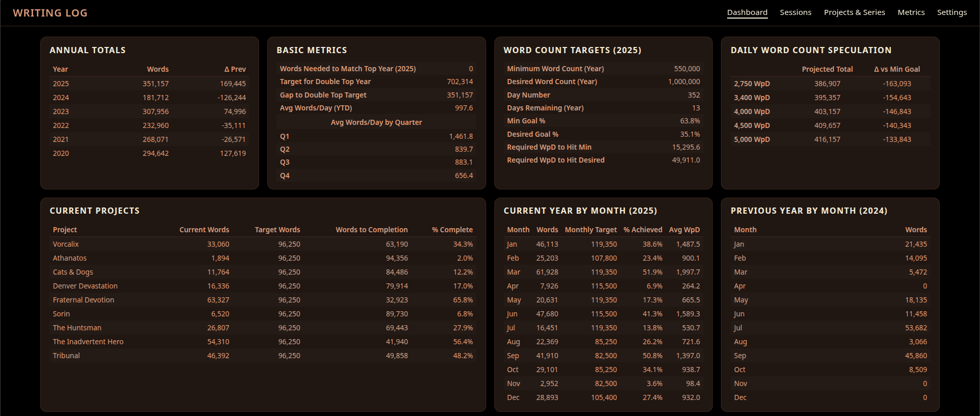Open Settings from top navigation
Viewport: 980px width, 416px height.
952,12
